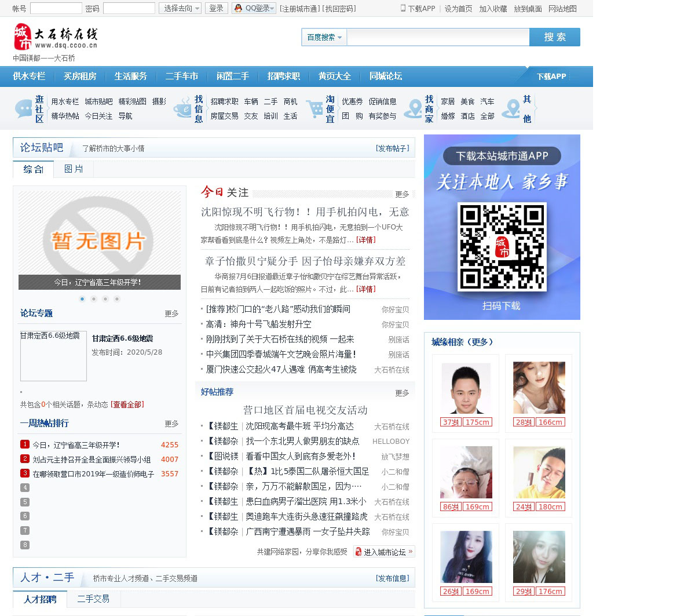Screen dimensions: 695x616
Task: Click the main search text box
Action: coord(438,37)
